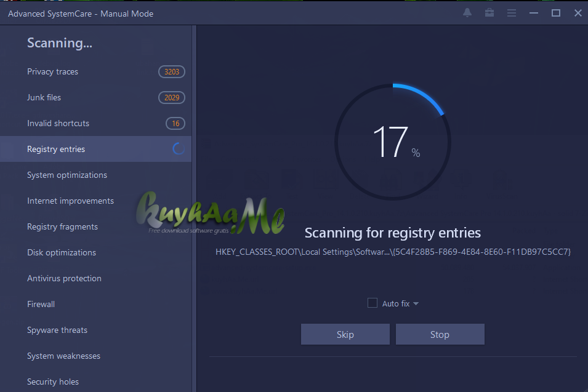
Task: Open notifications via the bell icon
Action: [467, 12]
